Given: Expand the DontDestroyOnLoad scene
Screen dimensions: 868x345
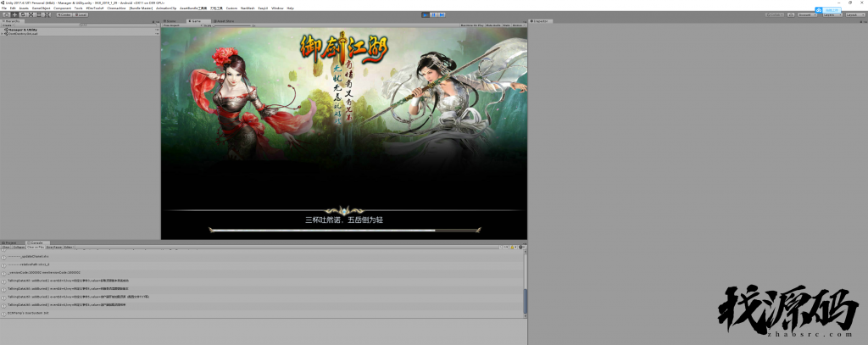Looking at the screenshot, I should (3, 34).
